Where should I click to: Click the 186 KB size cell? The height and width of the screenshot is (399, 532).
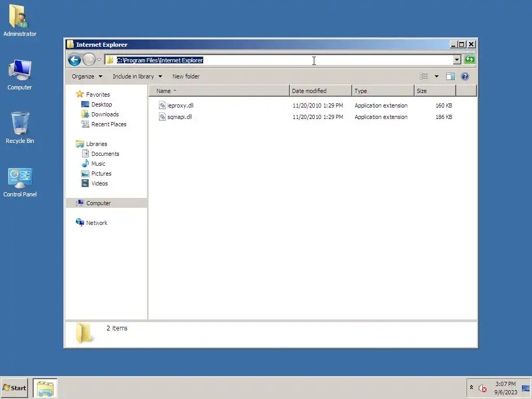[x=444, y=117]
